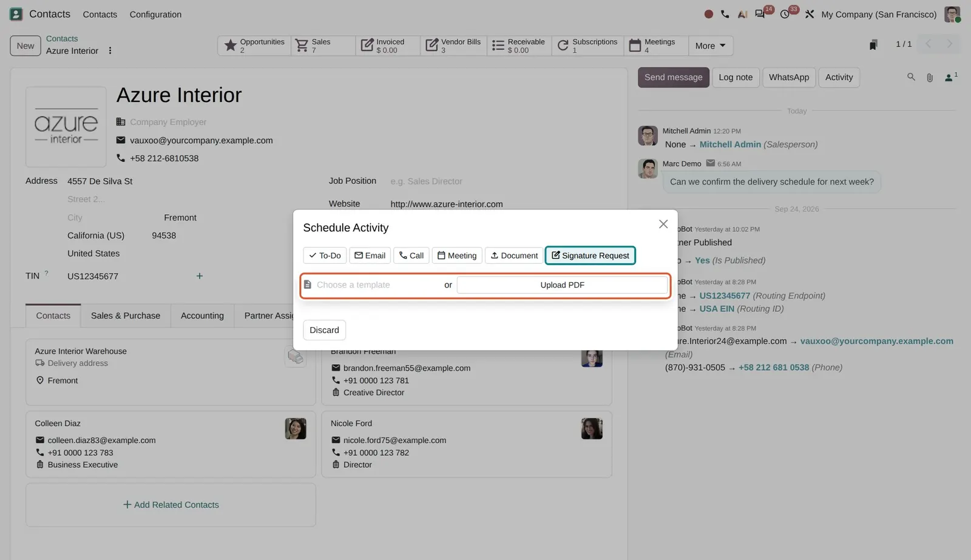Switch to the Contacts tab
The width and height of the screenshot is (971, 560).
pos(53,315)
